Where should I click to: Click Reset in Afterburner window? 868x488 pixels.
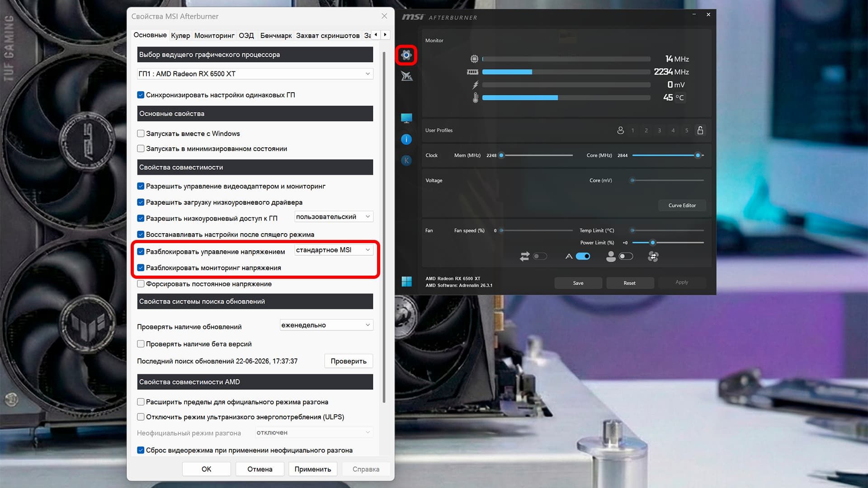[x=629, y=283]
